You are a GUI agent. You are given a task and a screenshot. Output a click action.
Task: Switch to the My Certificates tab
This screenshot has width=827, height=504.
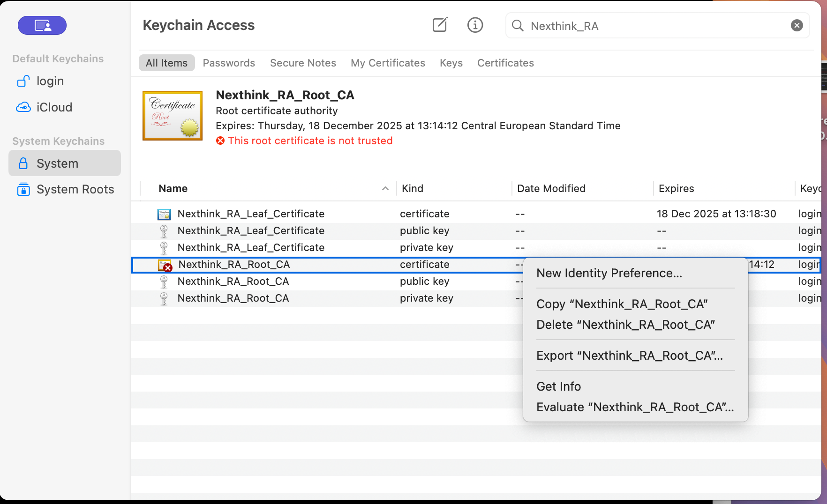tap(388, 63)
